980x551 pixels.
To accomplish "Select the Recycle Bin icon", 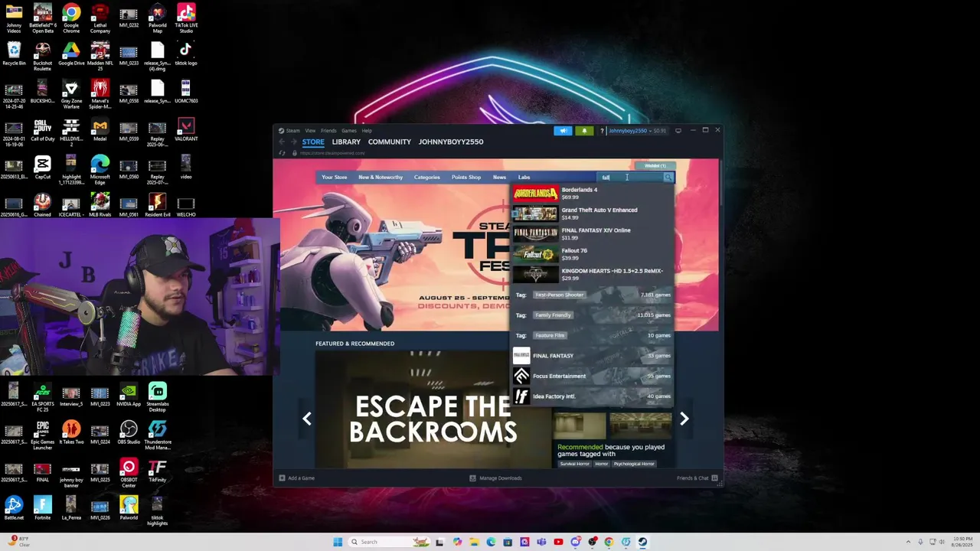I will pyautogui.click(x=14, y=54).
